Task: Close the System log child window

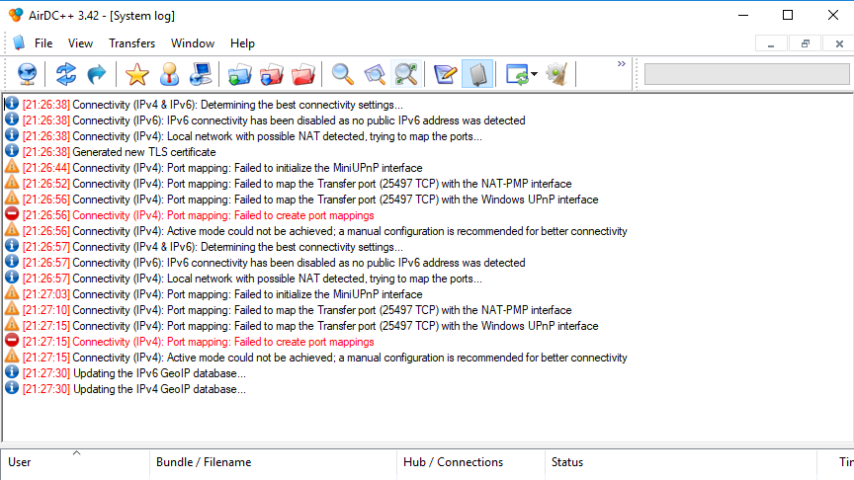Action: [839, 44]
